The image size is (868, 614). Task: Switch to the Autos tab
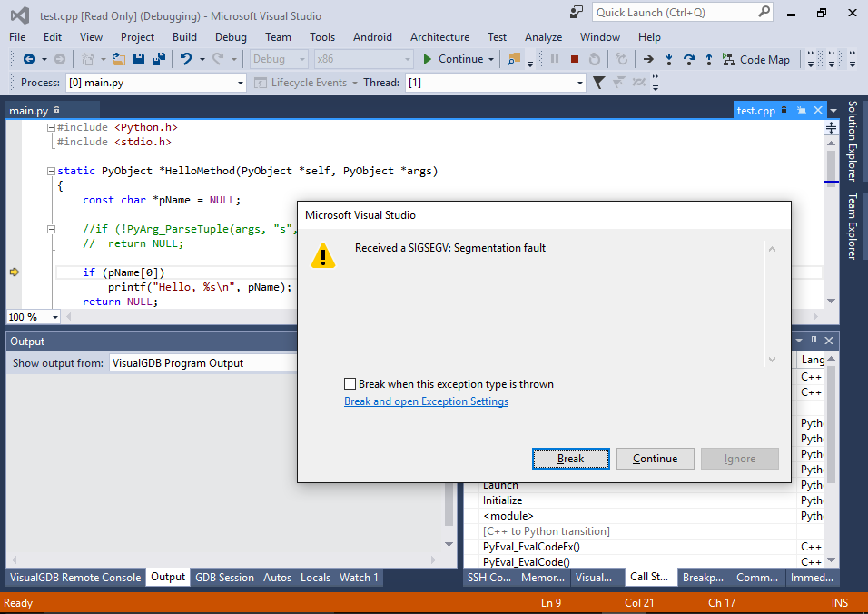tap(277, 577)
